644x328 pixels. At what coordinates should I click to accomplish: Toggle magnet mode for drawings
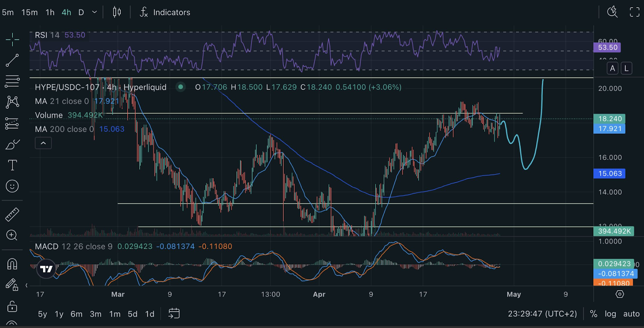pyautogui.click(x=12, y=264)
